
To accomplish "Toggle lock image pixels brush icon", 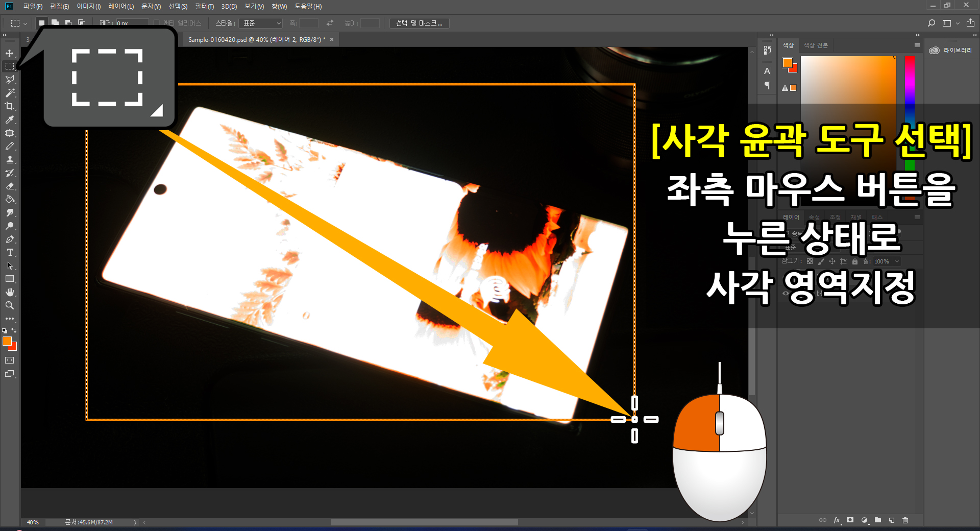I will [821, 261].
